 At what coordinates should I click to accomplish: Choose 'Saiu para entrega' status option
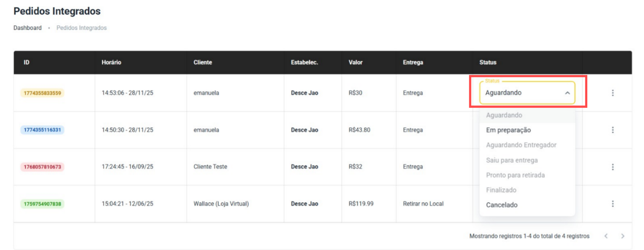pos(512,160)
